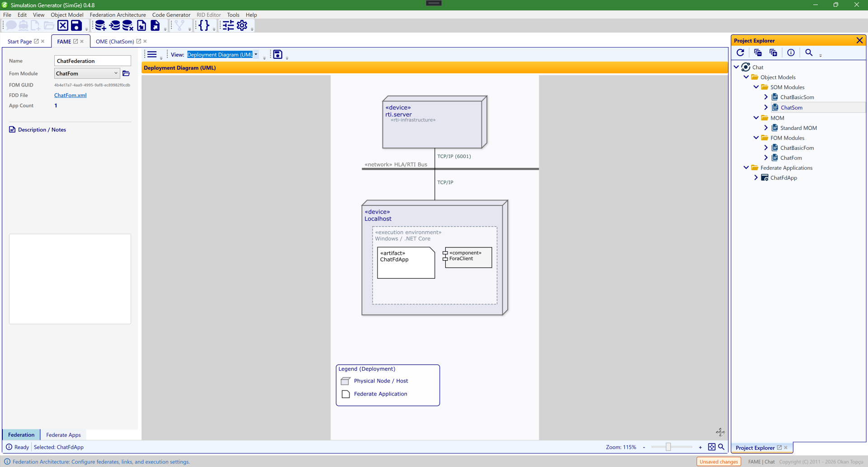868x467 pixels.
Task: Click the zoom in plus button
Action: [700, 447]
